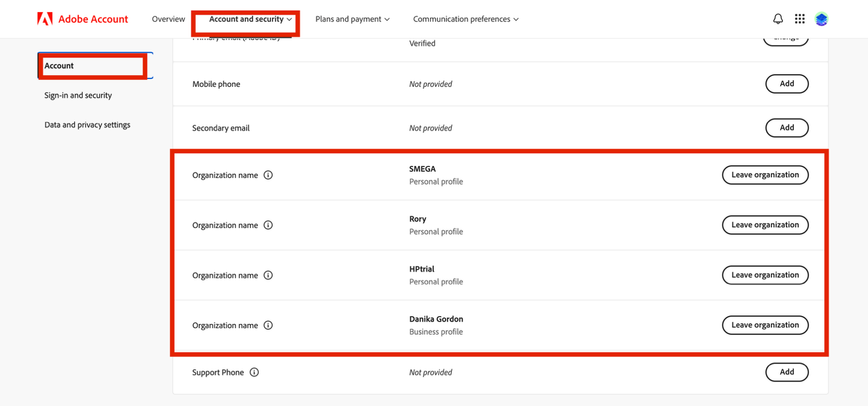The height and width of the screenshot is (406, 868).
Task: Click Not provided for Secondary email
Action: [431, 128]
